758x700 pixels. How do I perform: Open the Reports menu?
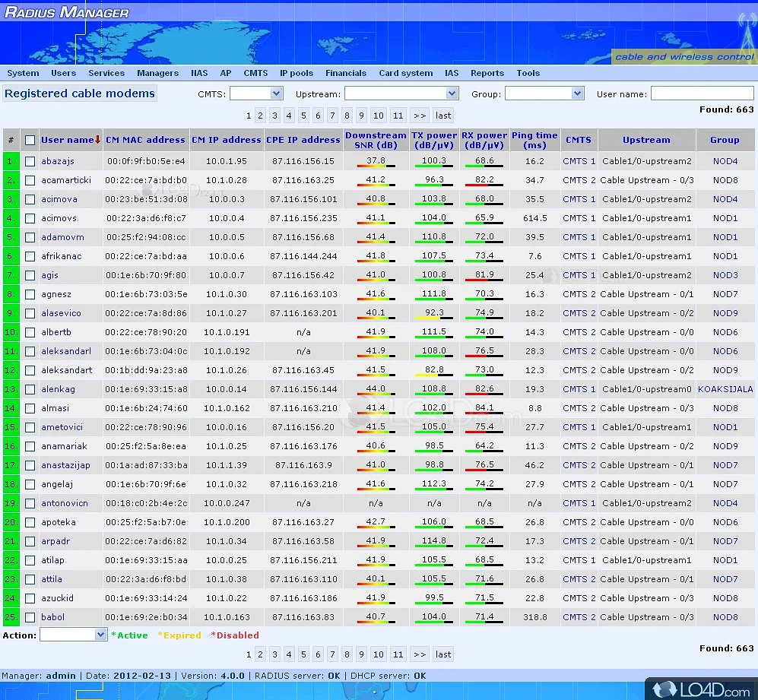[x=487, y=73]
